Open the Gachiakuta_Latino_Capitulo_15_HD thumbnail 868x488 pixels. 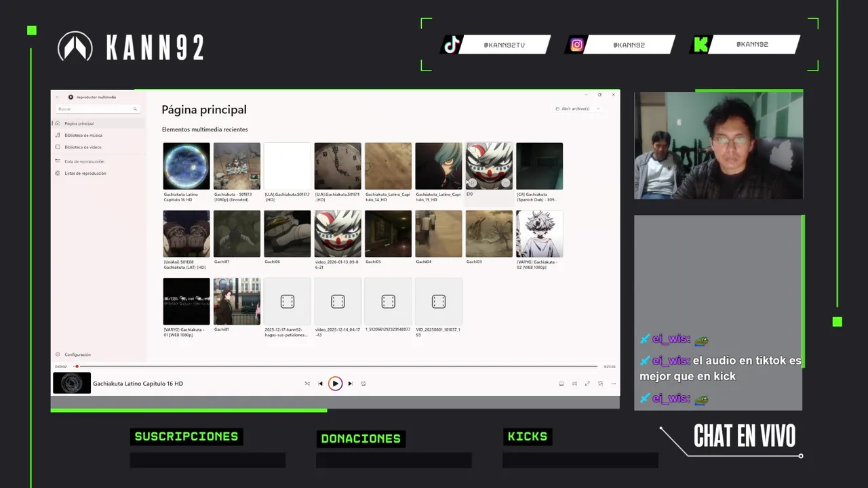pos(439,166)
